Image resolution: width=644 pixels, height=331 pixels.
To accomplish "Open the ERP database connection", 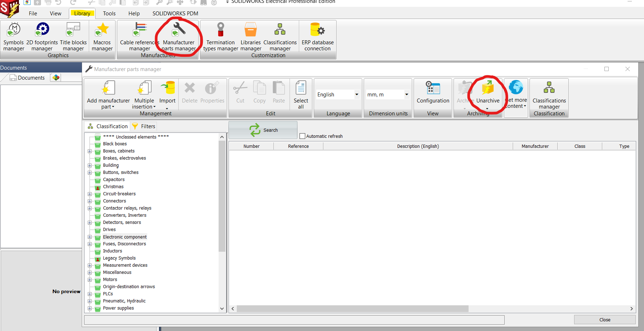I will (317, 37).
